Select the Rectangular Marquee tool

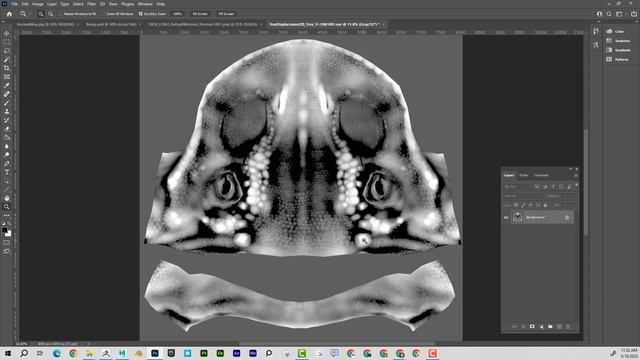coord(7,42)
